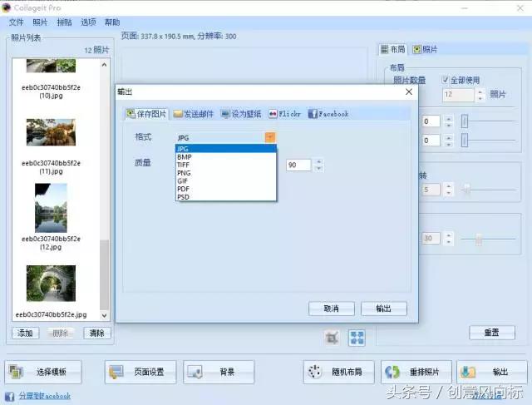
Task: Click the crop icon below canvas
Action: (332, 338)
